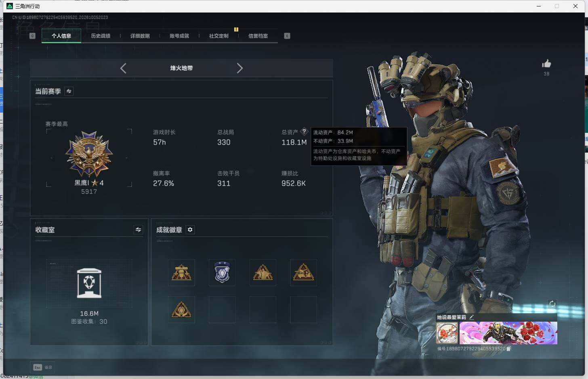Click the 总资产 value 118.1M

pos(294,142)
